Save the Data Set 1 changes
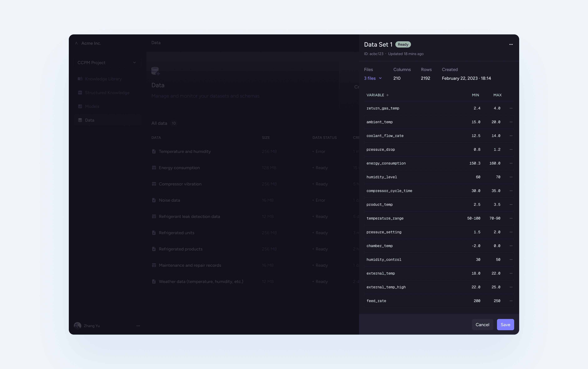 505,325
